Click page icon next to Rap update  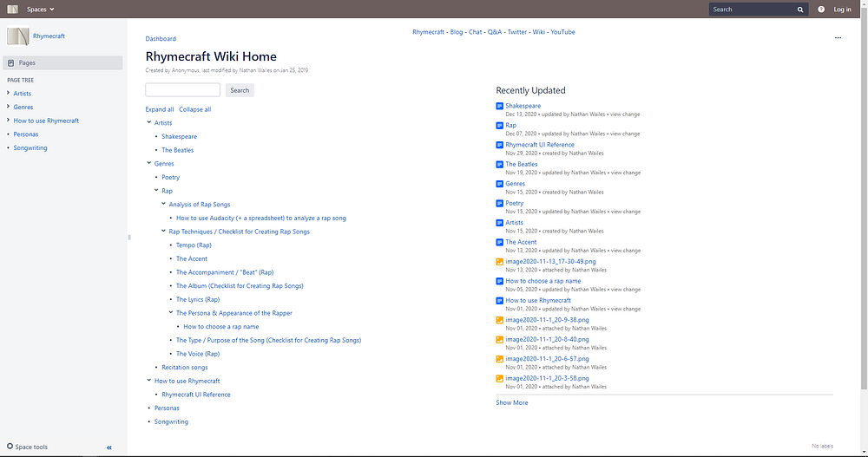(x=499, y=126)
